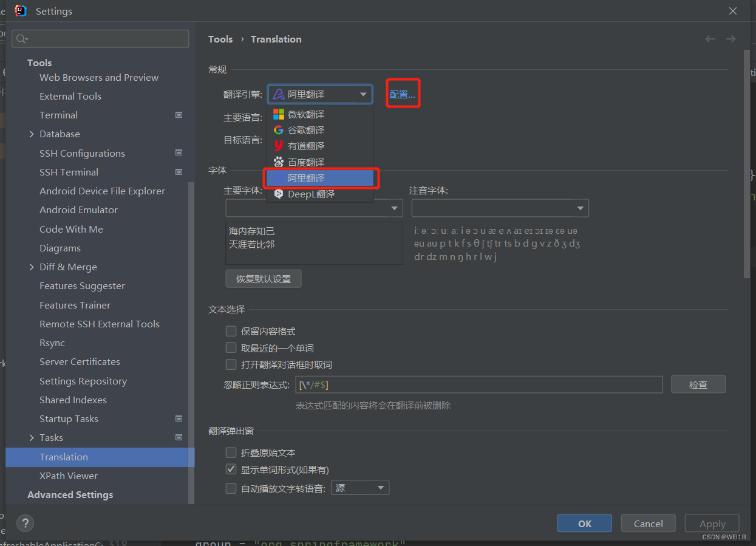Open the help question mark button
Image resolution: width=756 pixels, height=546 pixels.
coord(25,523)
